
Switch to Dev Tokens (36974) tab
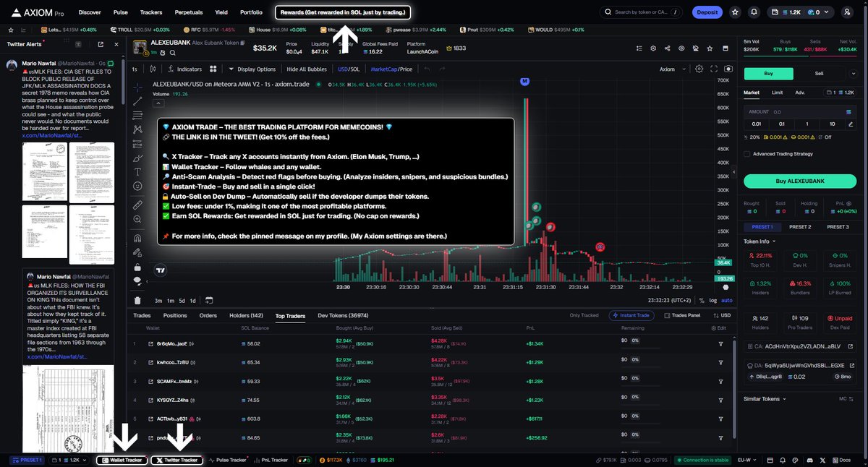(x=344, y=316)
